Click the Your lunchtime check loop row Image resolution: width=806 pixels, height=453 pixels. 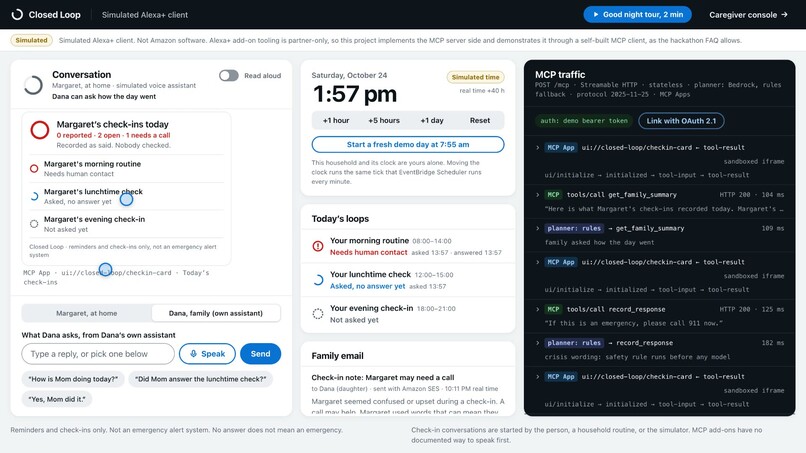(408, 280)
